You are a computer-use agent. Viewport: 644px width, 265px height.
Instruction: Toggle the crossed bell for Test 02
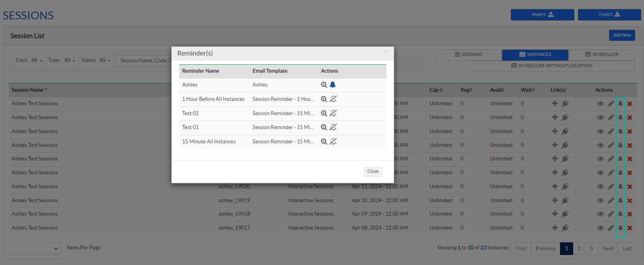pos(333,113)
